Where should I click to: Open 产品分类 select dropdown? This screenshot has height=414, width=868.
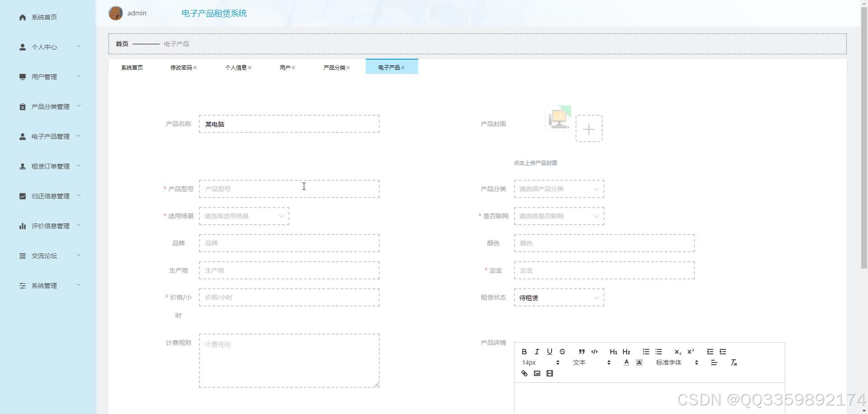(x=559, y=189)
